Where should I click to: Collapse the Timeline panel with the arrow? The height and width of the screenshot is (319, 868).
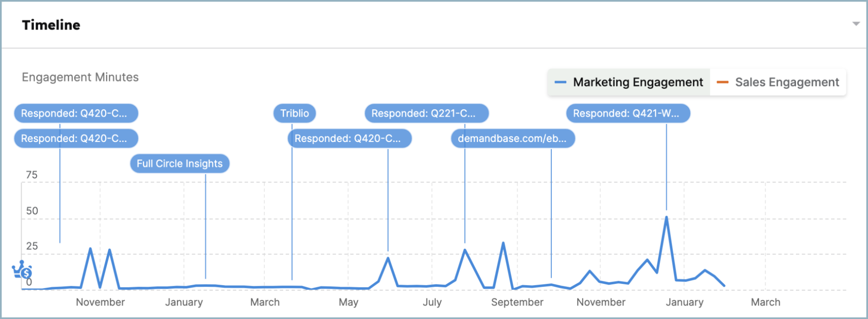(x=856, y=24)
